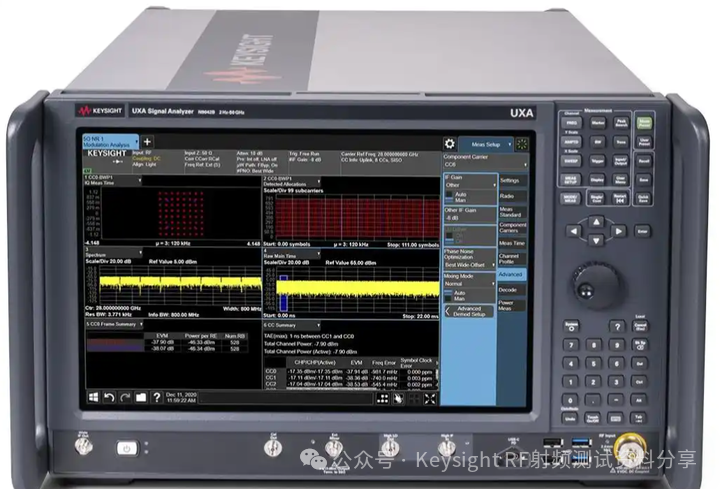Screen dimensions: 720x489
Task: Click the purple color bar in Frame Summary
Action: pyautogui.click(x=115, y=348)
